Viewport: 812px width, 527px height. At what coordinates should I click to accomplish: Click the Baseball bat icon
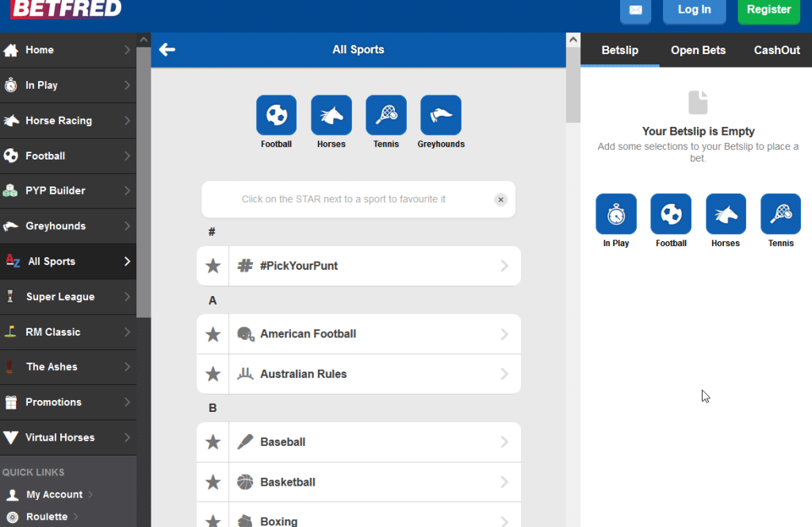pos(245,441)
